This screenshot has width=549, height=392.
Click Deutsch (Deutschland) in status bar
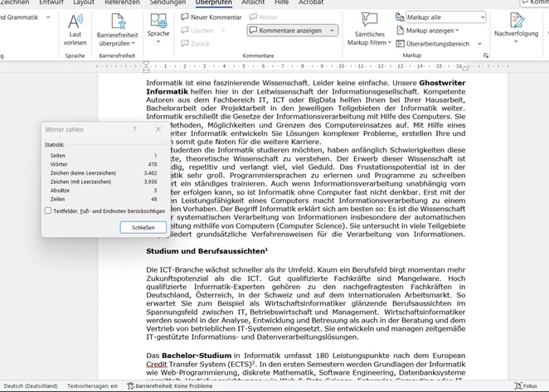31,385
